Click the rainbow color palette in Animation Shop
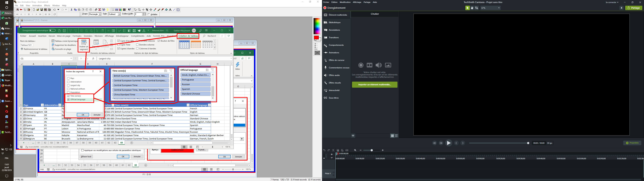 (317, 26)
